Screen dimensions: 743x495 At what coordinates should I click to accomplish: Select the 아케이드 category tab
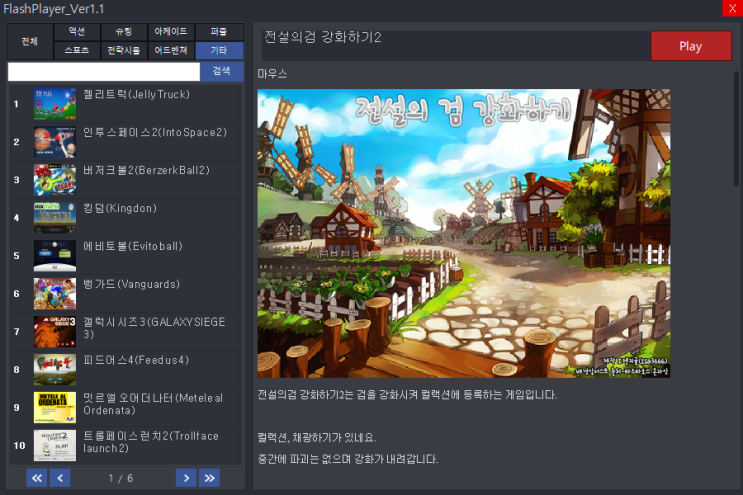click(171, 32)
